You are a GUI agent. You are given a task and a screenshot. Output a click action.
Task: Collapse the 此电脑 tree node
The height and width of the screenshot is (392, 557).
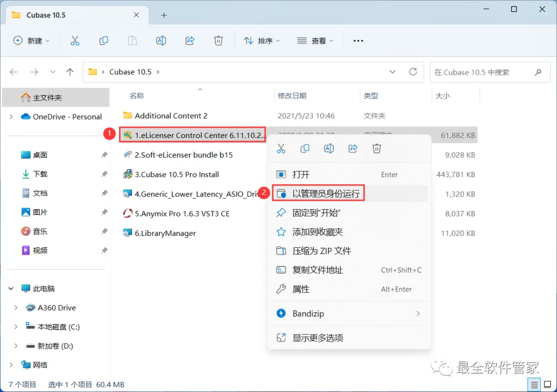(x=11, y=289)
